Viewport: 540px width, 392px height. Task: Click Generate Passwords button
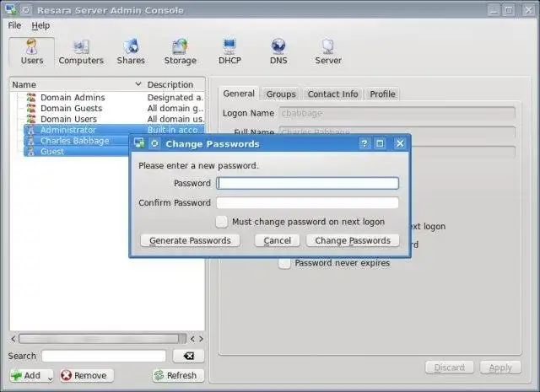click(x=190, y=240)
